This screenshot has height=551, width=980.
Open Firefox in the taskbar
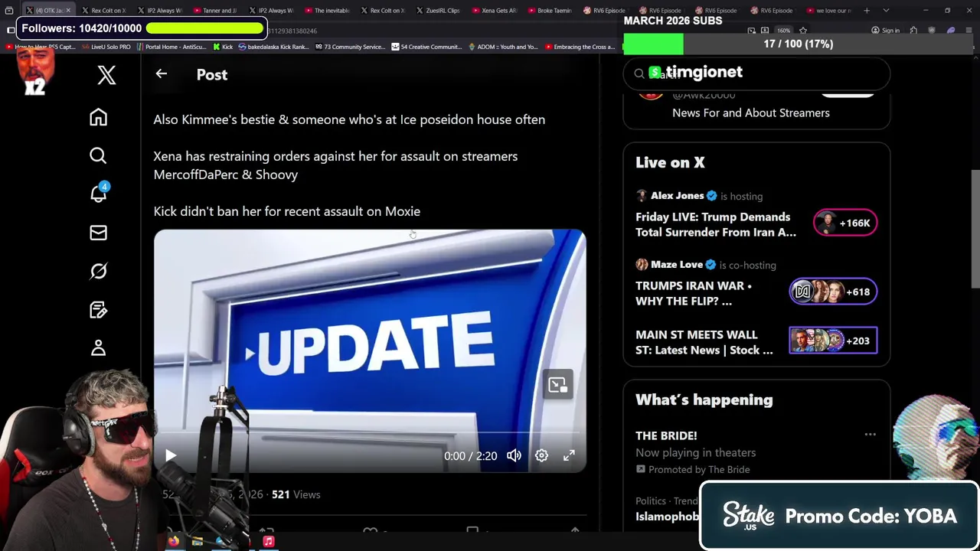[x=174, y=542]
